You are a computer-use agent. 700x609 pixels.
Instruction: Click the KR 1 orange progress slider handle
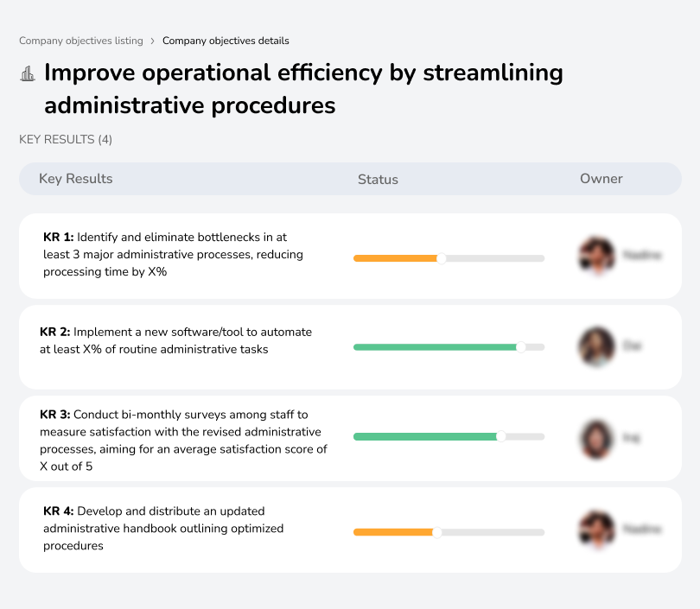(442, 258)
